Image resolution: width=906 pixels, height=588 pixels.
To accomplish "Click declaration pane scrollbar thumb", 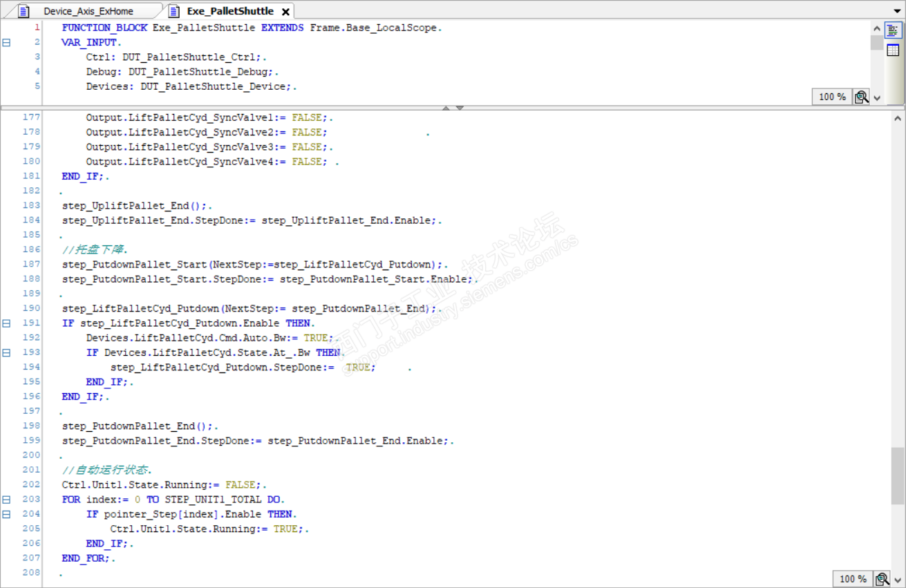I will pos(877,43).
